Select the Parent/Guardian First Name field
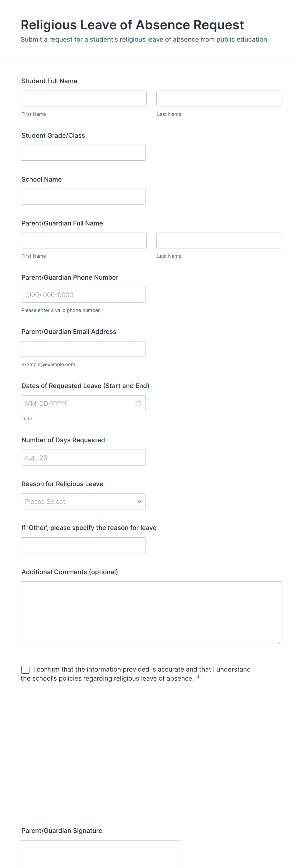The width and height of the screenshot is (300, 868). tap(84, 241)
